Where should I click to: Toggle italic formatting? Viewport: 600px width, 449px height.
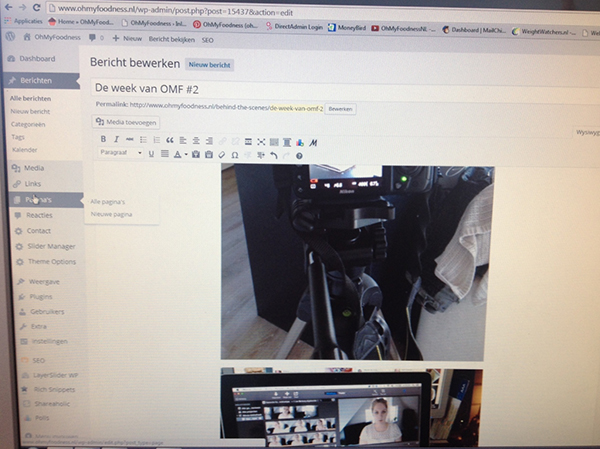click(x=116, y=139)
